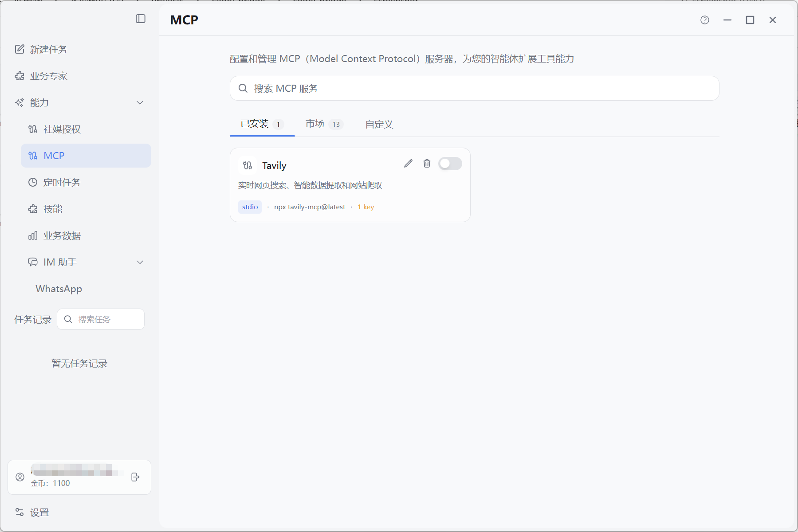
Task: Click the log out icon beside account
Action: click(x=136, y=477)
